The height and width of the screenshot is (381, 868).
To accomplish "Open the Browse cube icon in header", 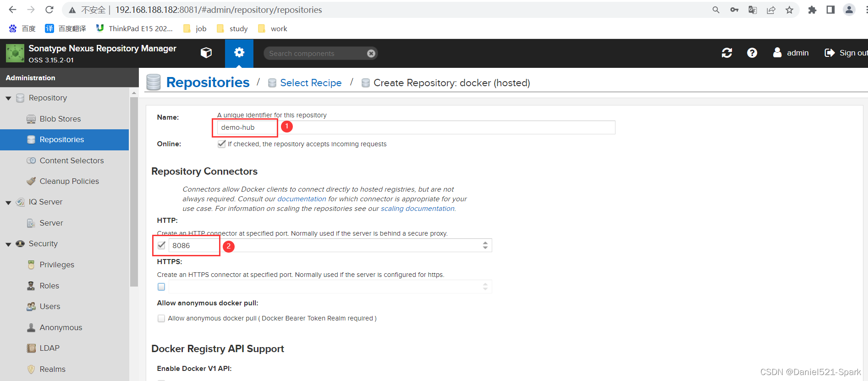I will [206, 53].
